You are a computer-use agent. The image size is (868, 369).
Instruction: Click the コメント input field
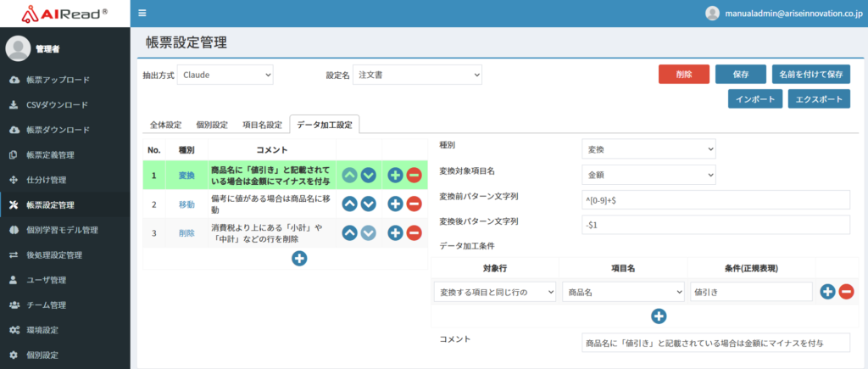point(715,343)
